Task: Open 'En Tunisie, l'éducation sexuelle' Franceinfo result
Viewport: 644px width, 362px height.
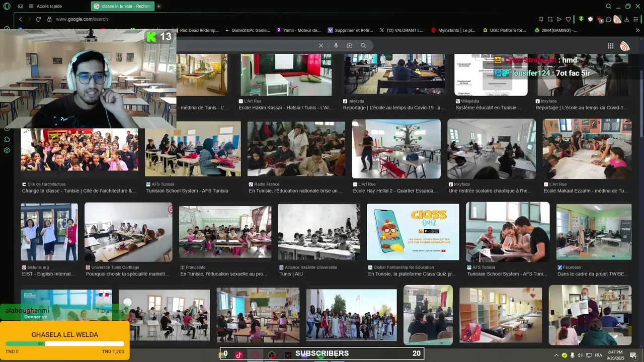Action: point(224,274)
